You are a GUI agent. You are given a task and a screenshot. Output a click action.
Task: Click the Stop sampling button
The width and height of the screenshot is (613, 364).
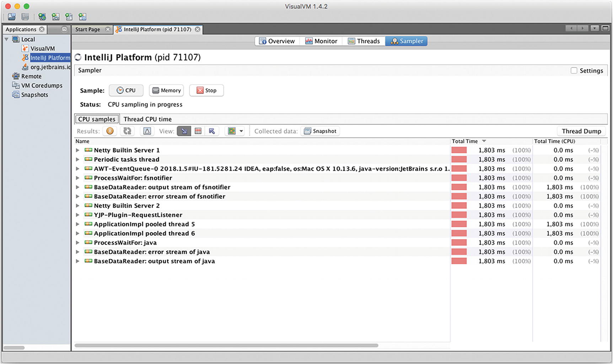tap(206, 90)
